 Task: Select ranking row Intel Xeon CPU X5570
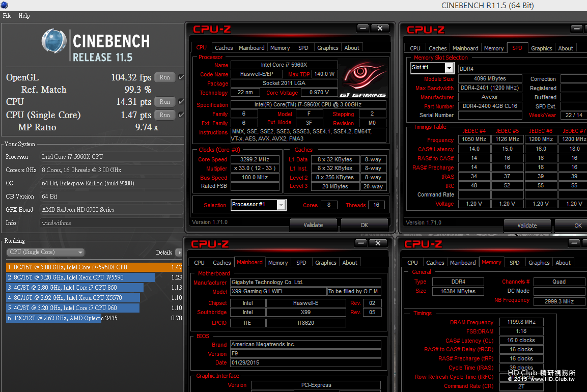94,298
